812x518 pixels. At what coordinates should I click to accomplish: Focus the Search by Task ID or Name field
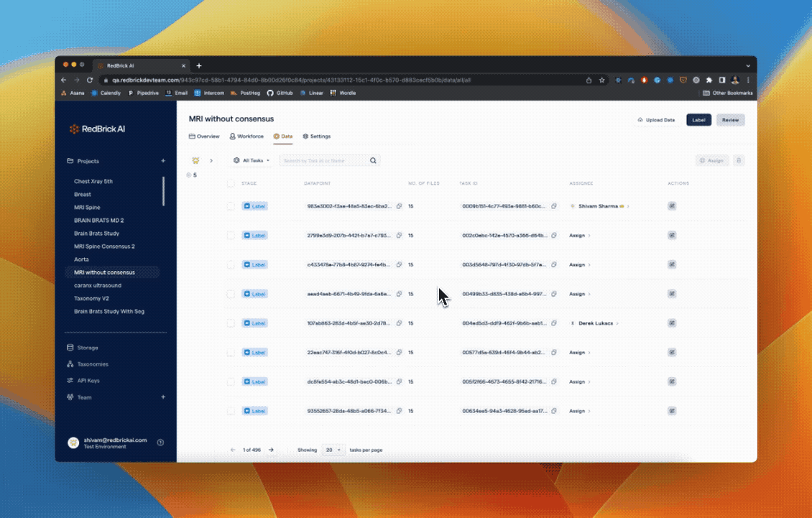coord(323,161)
